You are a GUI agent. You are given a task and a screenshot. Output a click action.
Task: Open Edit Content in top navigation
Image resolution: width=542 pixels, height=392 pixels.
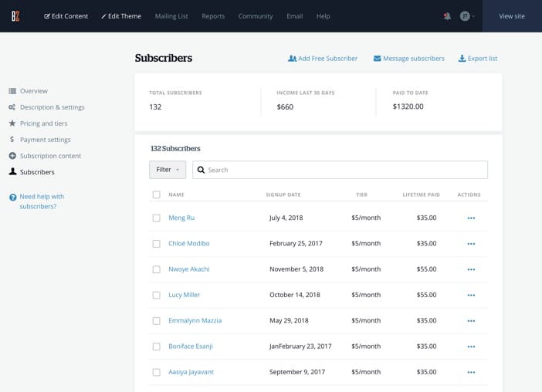66,16
